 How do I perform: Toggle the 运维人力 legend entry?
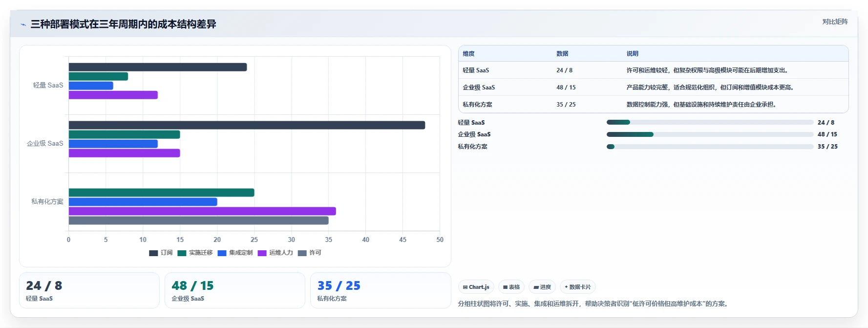(275, 253)
